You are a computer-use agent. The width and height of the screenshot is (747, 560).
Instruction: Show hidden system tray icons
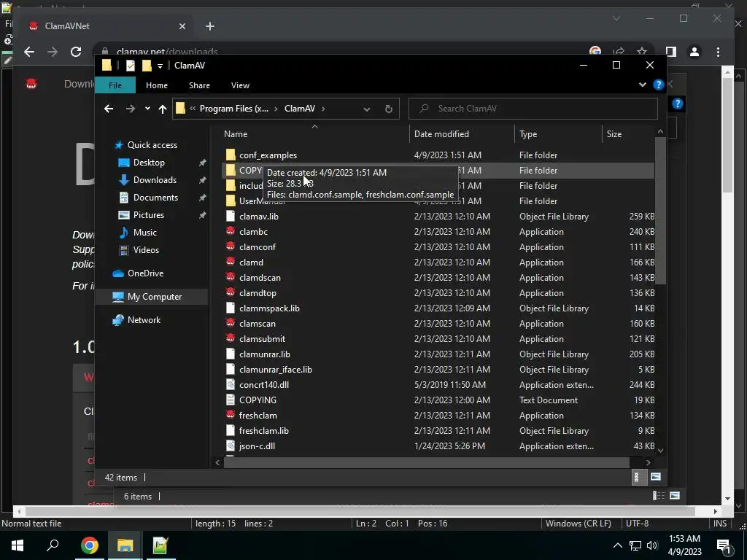(x=617, y=545)
